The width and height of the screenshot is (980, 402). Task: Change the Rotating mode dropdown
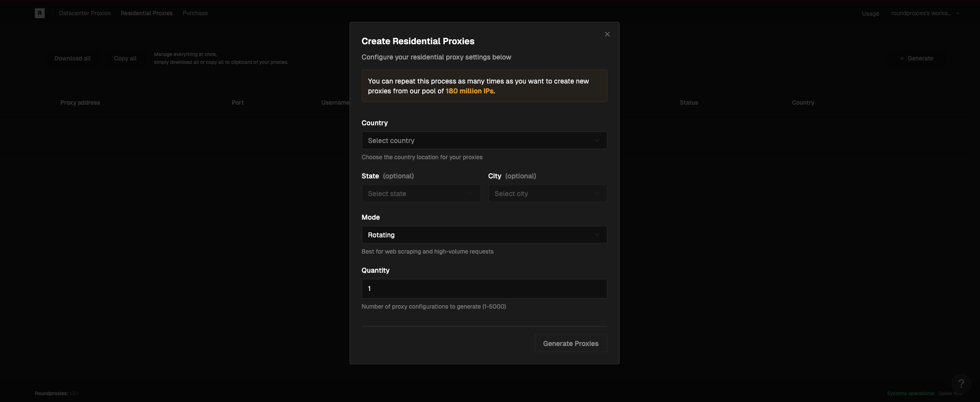pyautogui.click(x=484, y=235)
